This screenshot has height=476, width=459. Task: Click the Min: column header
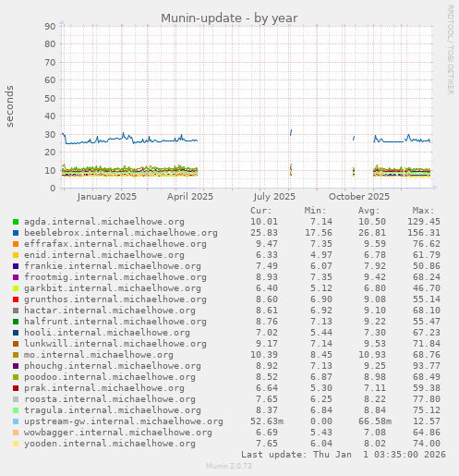pos(315,211)
